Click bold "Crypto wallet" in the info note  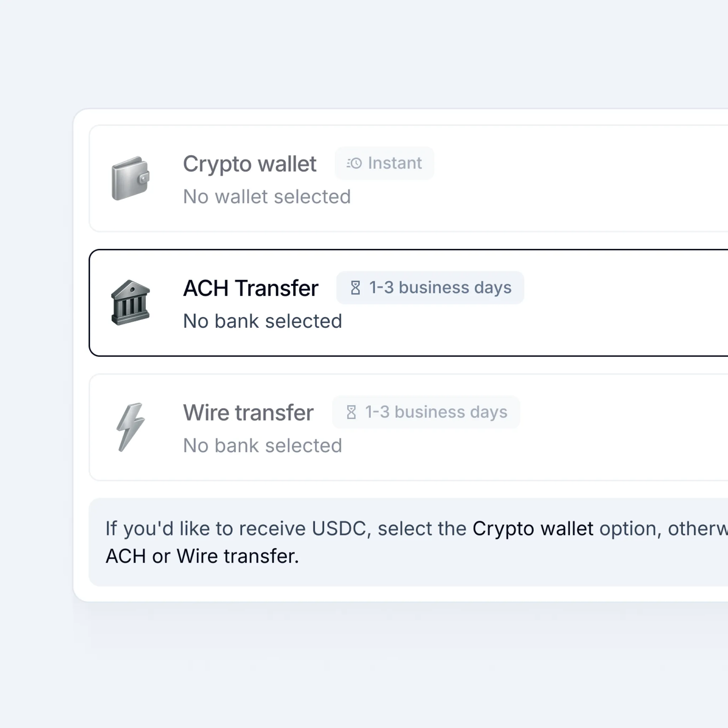click(x=533, y=529)
